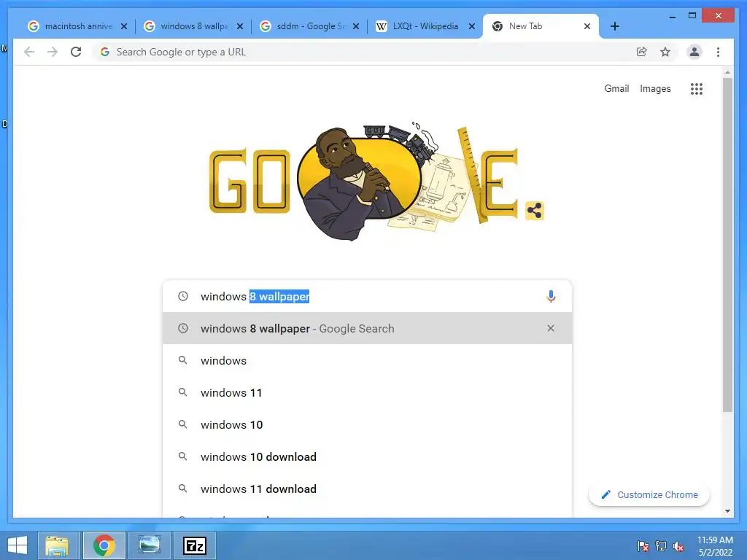Choose 'windows 10 download' suggestion

click(367, 456)
